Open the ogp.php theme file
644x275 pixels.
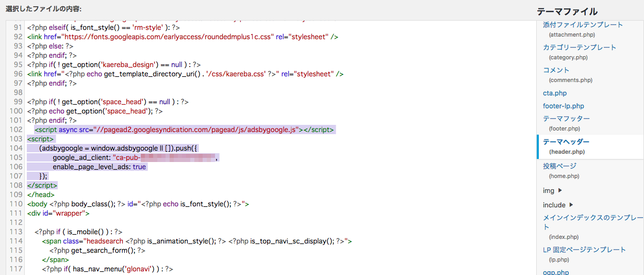pos(556,271)
